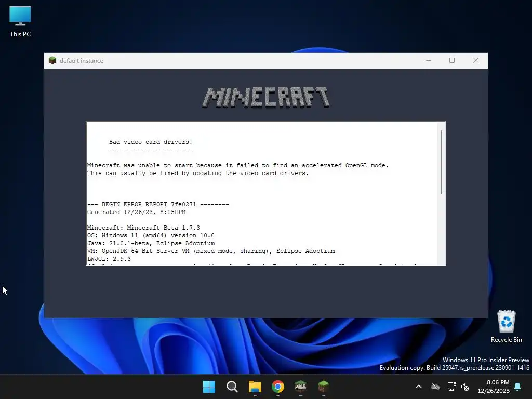532x399 pixels.
Task: Click the OneDrive cloud tray icon
Action: coord(435,387)
